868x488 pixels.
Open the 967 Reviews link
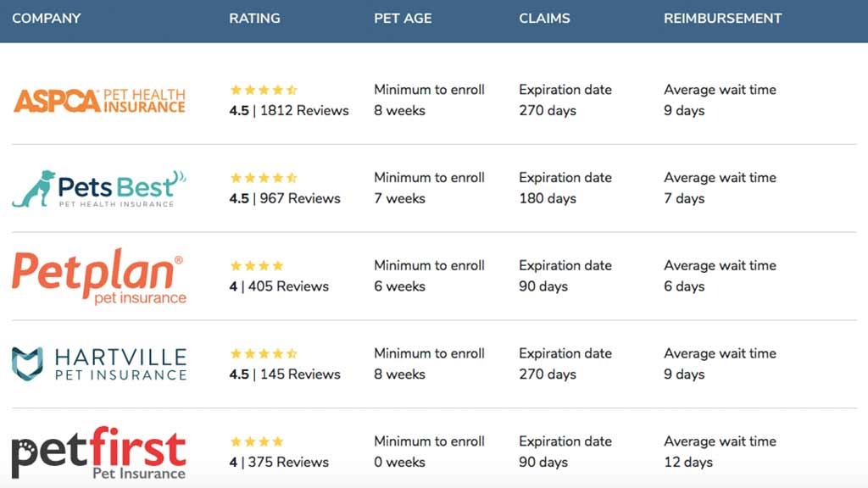point(300,198)
